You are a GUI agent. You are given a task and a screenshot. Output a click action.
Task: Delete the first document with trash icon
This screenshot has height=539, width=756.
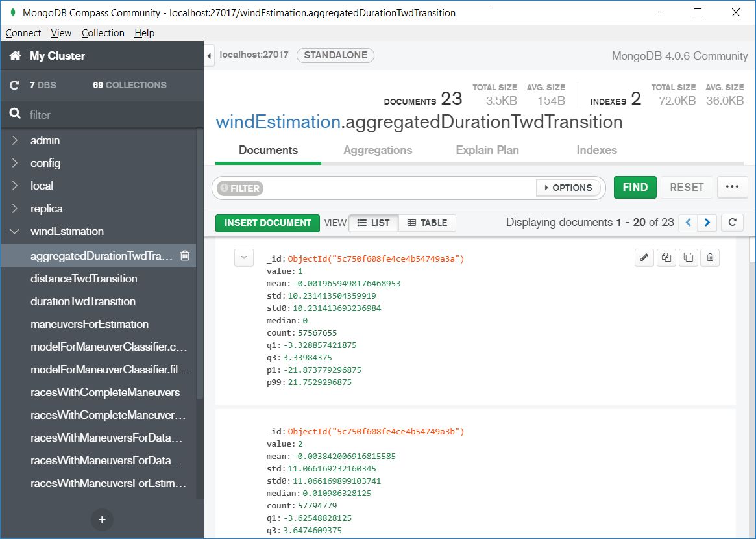[x=710, y=257]
